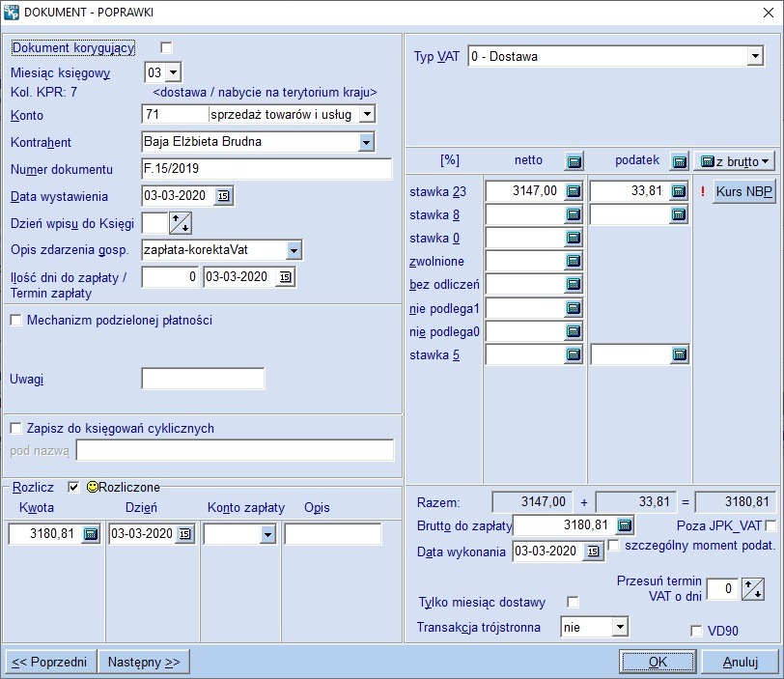Click the Dzień wpisu do Księgi spinner icon
Image resolution: width=784 pixels, height=679 pixels.
[x=181, y=223]
